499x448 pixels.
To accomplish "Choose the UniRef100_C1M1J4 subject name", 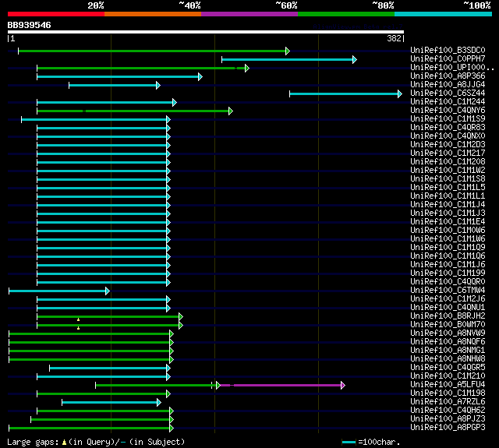I will 448,205.
